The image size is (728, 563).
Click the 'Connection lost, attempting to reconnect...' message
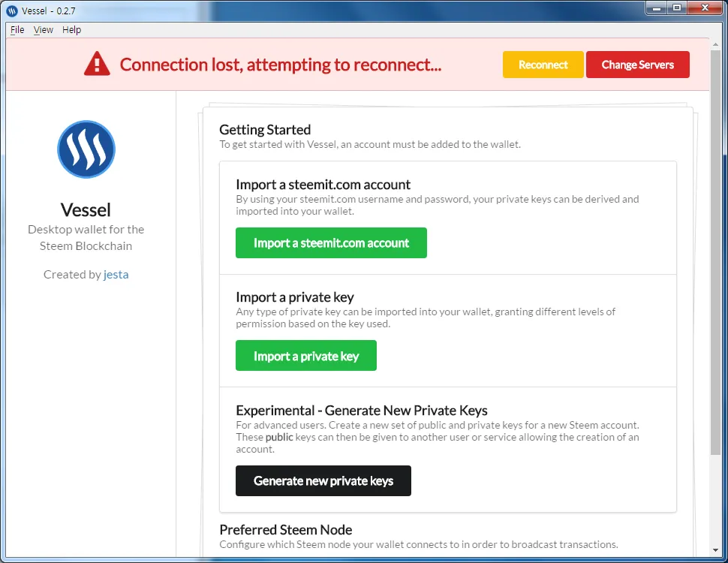pyautogui.click(x=281, y=65)
